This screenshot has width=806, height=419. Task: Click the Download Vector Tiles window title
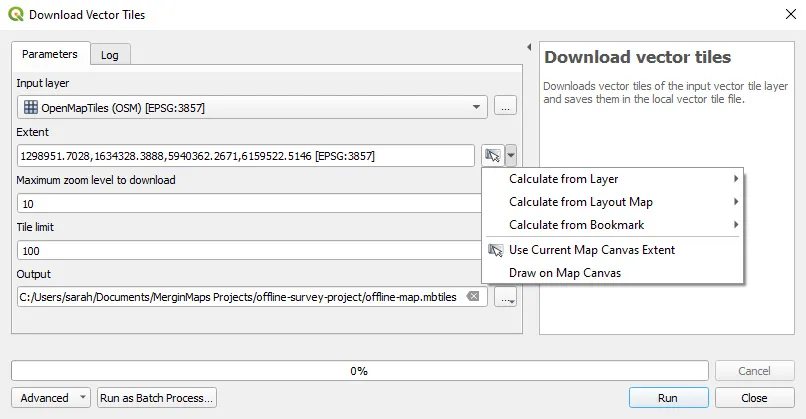click(x=87, y=14)
